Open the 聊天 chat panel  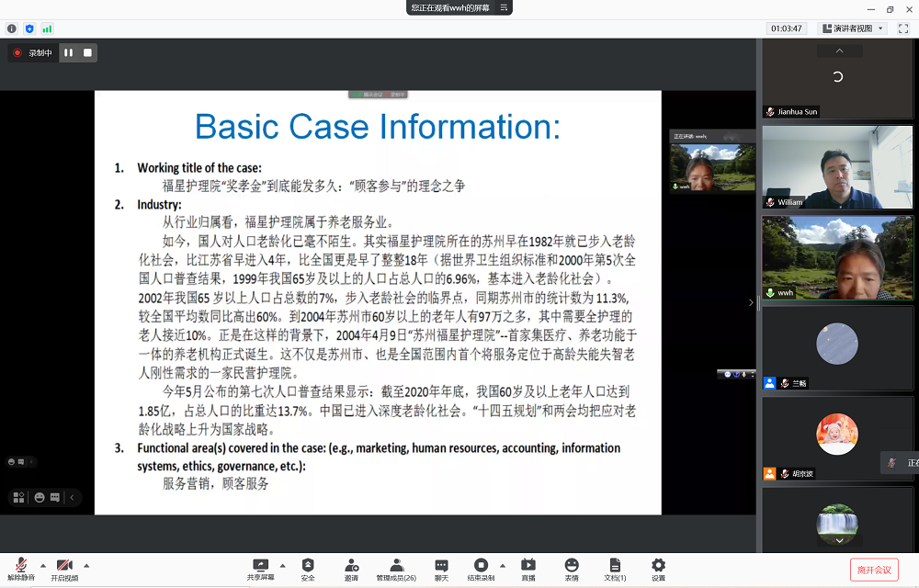[x=441, y=565]
